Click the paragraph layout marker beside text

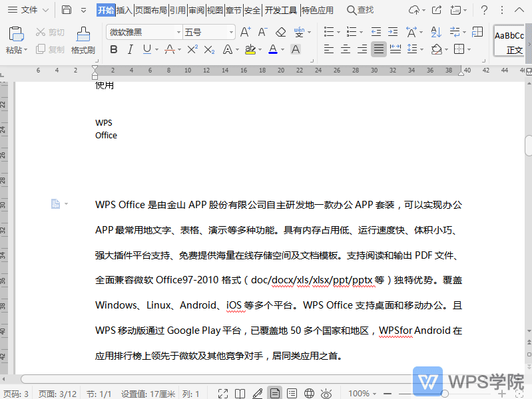click(56, 203)
